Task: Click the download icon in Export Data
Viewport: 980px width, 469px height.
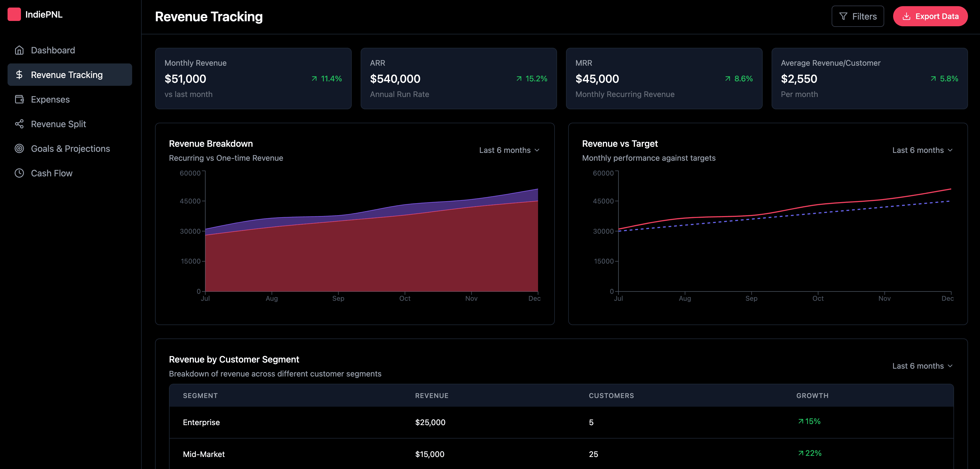Action: click(x=906, y=16)
